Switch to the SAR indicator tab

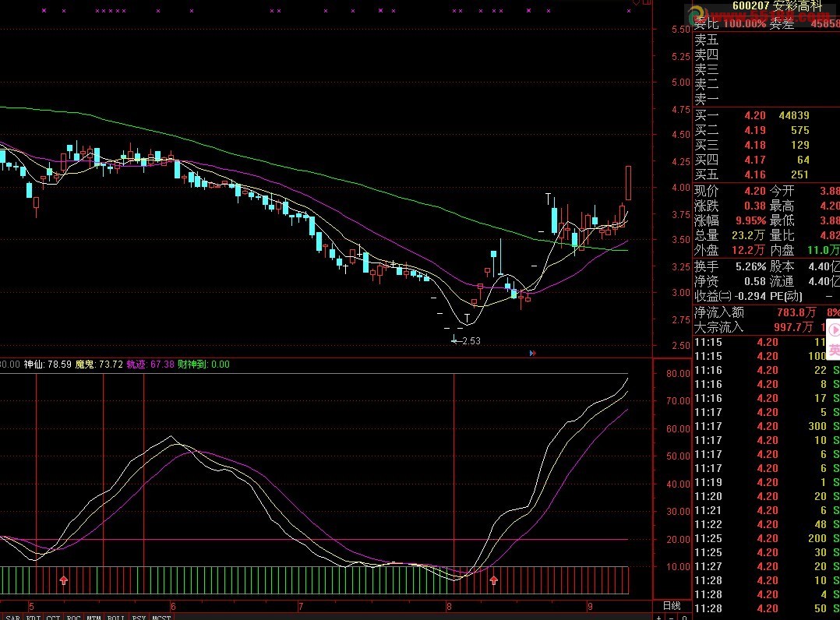point(12,617)
